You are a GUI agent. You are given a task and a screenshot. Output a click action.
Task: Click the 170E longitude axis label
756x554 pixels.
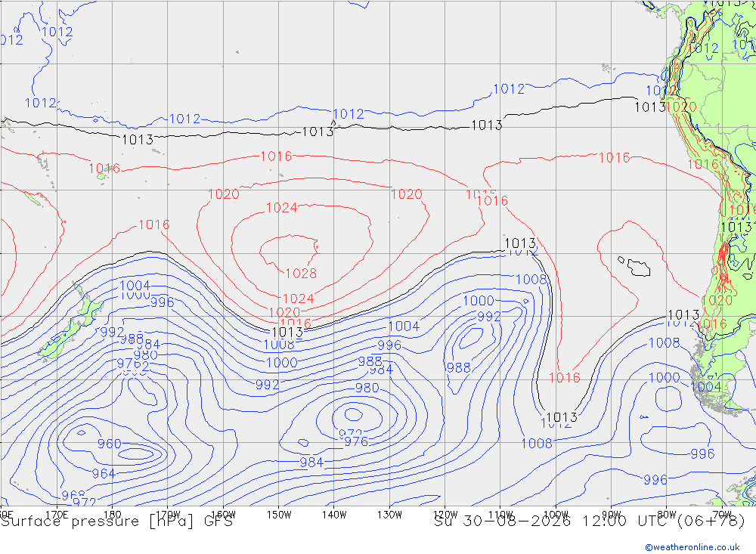click(x=57, y=515)
